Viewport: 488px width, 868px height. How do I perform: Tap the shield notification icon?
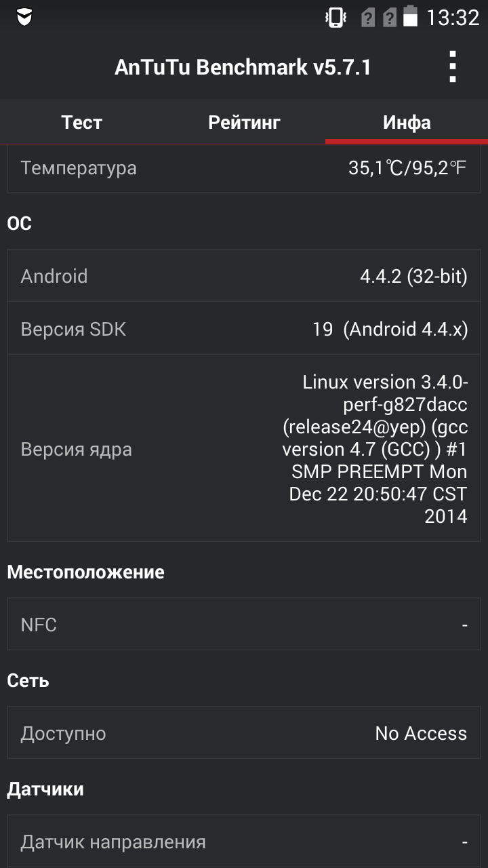click(24, 17)
